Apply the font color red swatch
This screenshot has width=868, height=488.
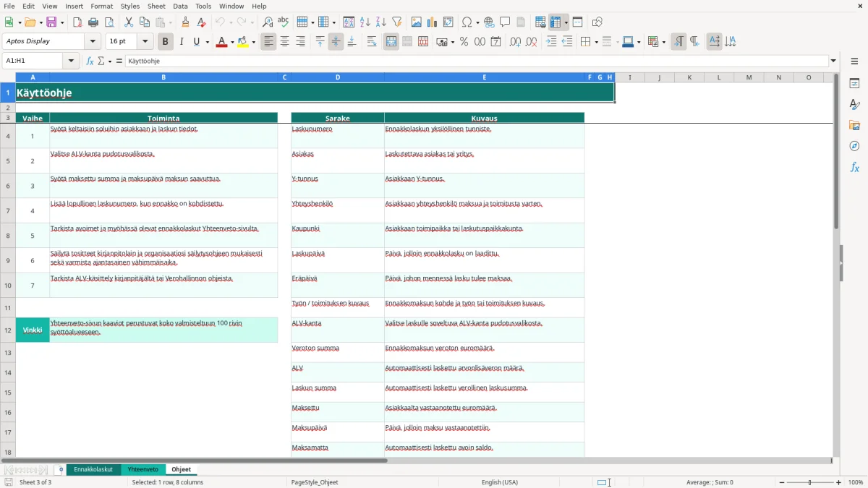click(222, 42)
